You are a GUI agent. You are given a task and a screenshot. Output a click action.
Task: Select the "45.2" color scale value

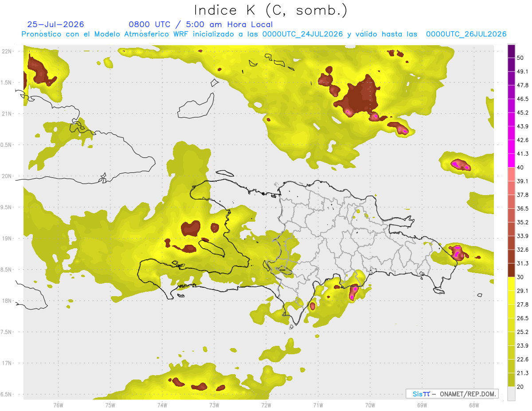(523, 113)
